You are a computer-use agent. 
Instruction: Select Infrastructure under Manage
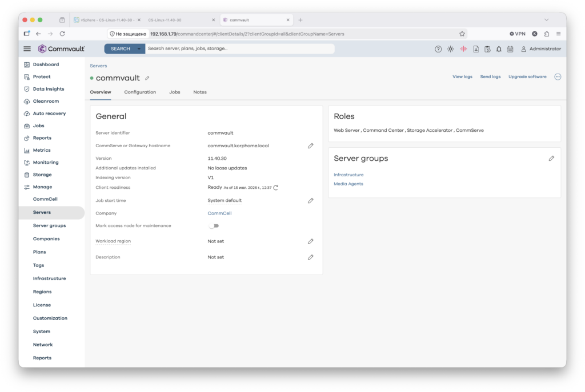pos(49,278)
